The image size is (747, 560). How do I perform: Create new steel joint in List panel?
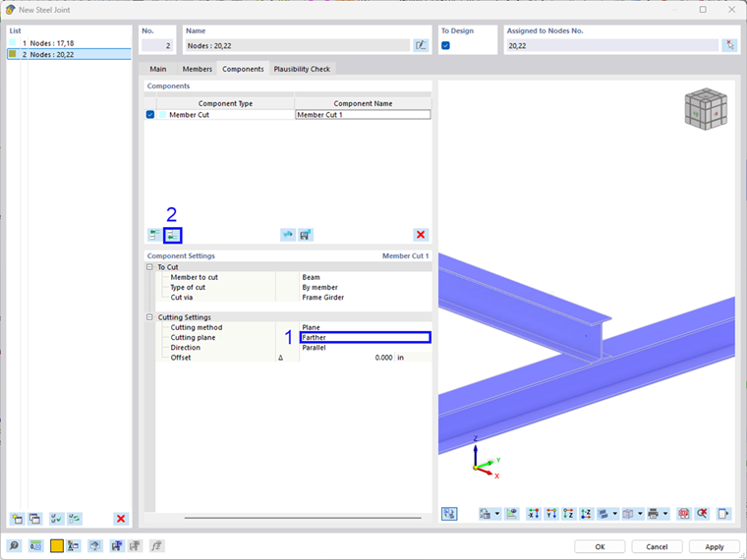tap(17, 519)
